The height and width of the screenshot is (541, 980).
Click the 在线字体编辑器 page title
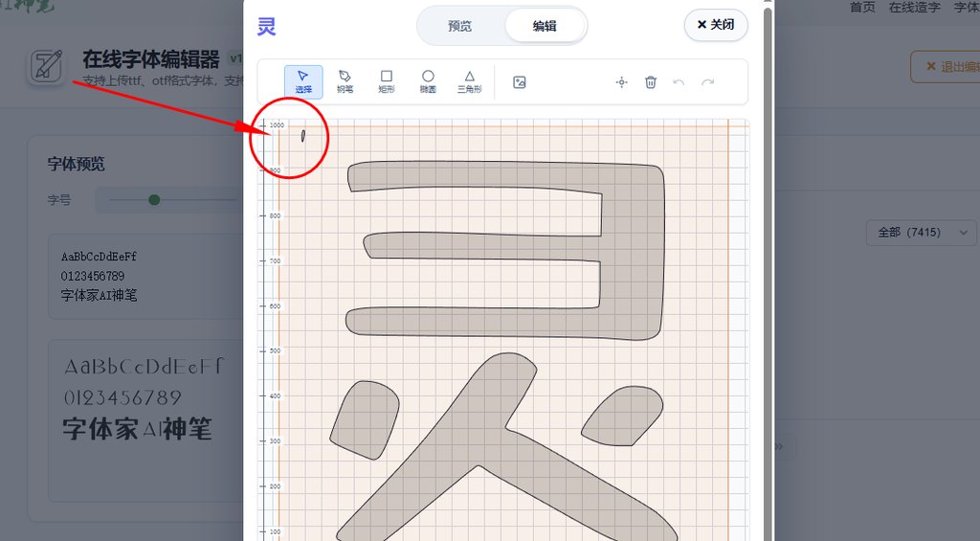click(151, 59)
